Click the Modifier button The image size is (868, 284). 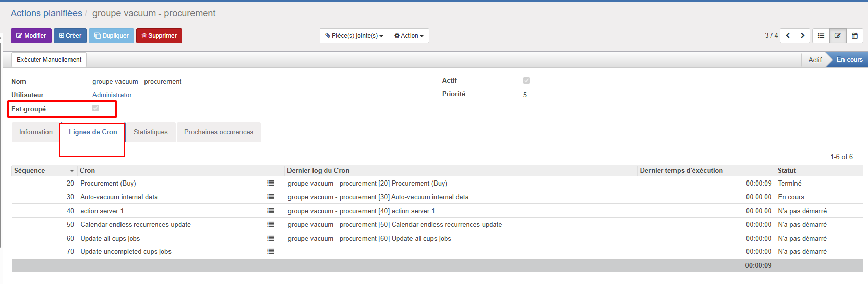pos(31,36)
